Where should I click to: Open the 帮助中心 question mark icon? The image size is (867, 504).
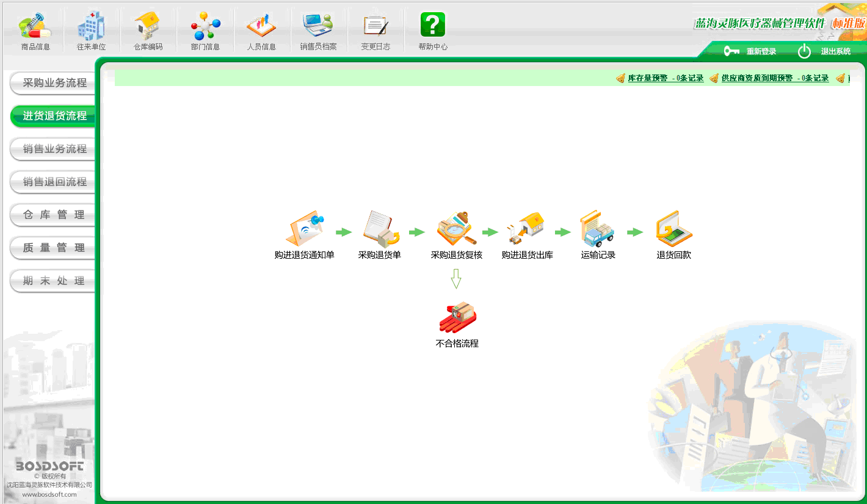point(432,25)
